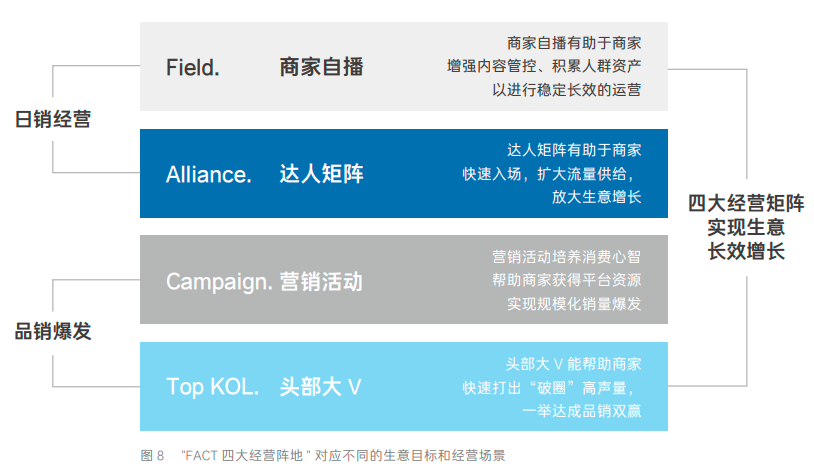Click the 实现生意 text line
The image size is (814, 475).
[746, 227]
